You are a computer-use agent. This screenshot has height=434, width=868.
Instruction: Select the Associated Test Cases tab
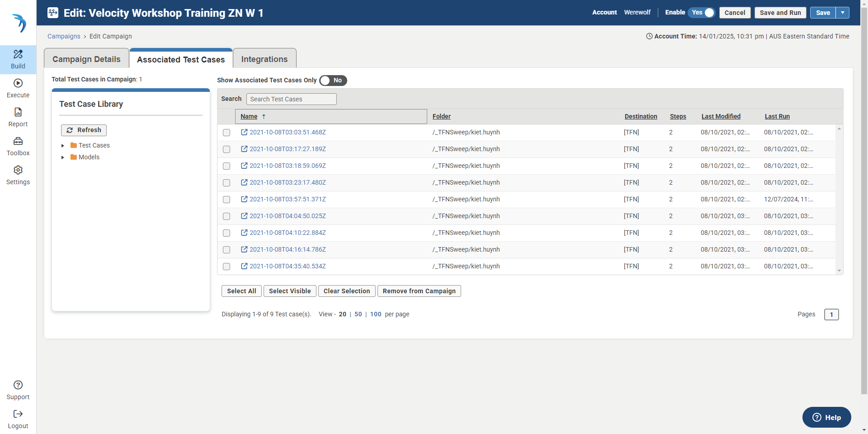[x=181, y=59]
